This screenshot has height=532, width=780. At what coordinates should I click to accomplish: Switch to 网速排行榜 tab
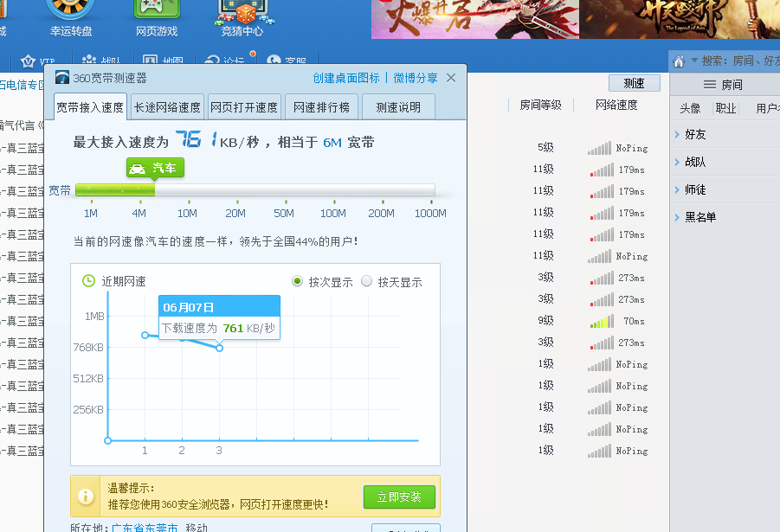pyautogui.click(x=321, y=107)
